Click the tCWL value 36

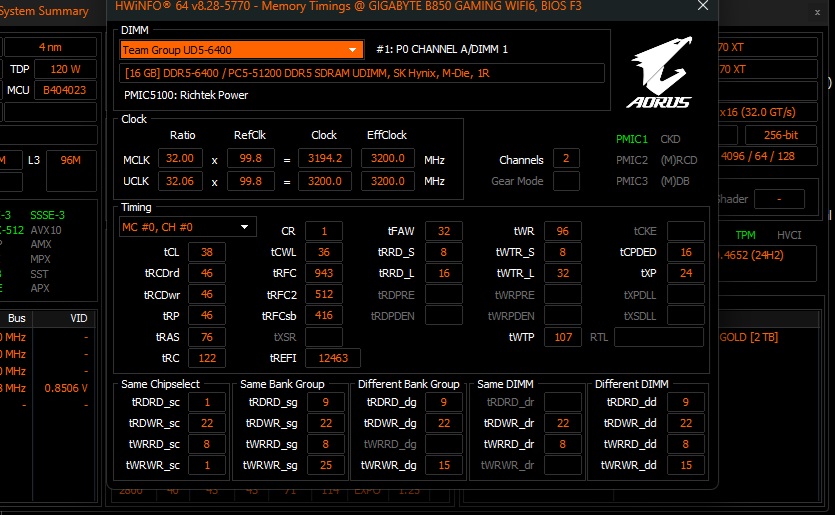click(x=324, y=252)
